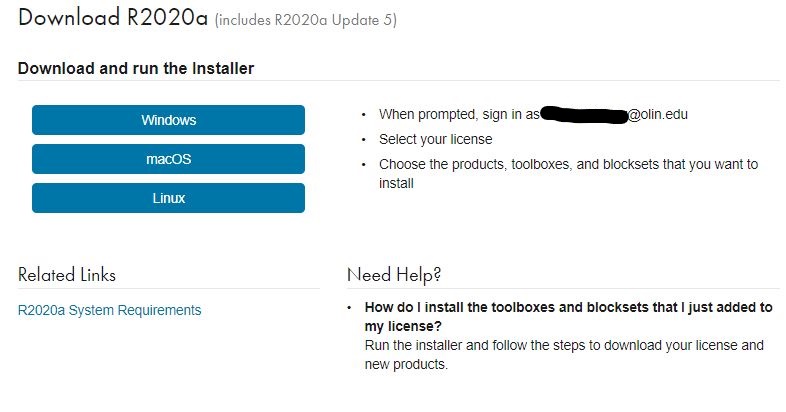Open R2020a System Requirements link
Screen dimensions: 786x412
(109, 310)
